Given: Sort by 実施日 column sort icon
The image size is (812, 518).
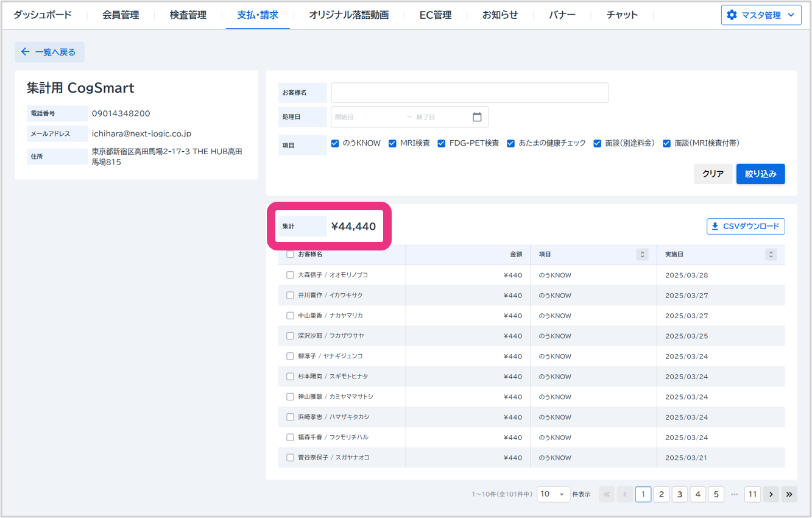Looking at the screenshot, I should (771, 255).
